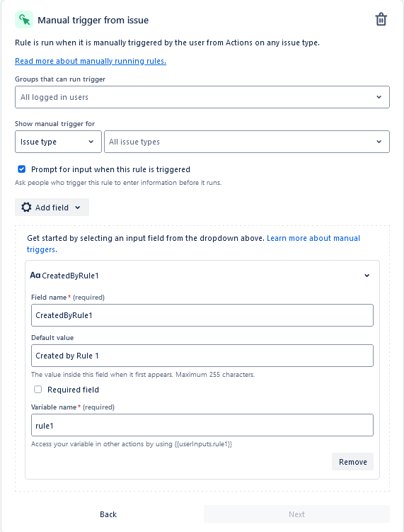Click the Default value text field

pos(202,356)
